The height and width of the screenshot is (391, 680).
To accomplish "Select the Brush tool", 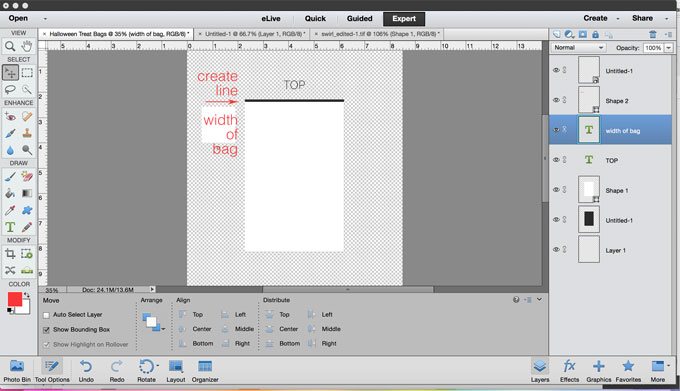I will (x=10, y=176).
